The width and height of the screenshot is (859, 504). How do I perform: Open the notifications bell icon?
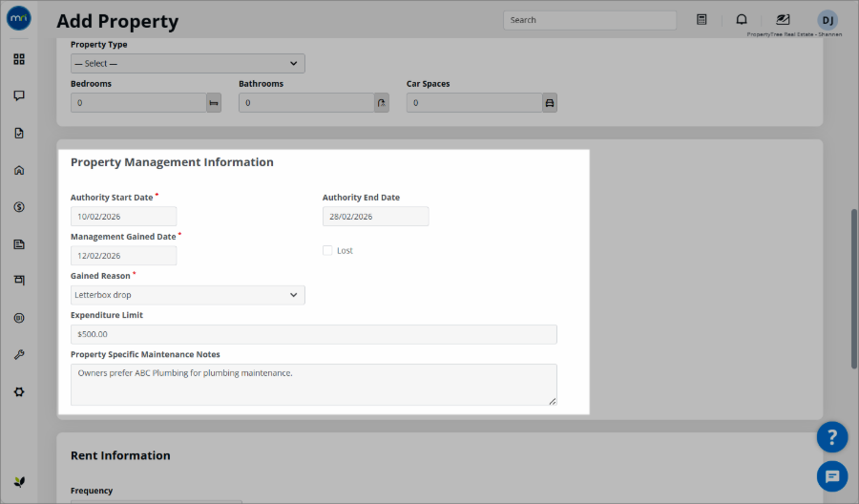pos(742,20)
